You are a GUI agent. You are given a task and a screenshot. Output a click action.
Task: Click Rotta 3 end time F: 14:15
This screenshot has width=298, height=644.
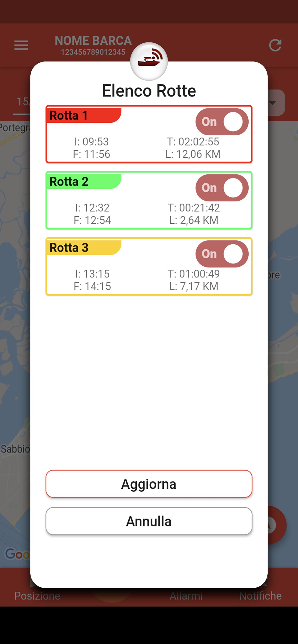[92, 286]
